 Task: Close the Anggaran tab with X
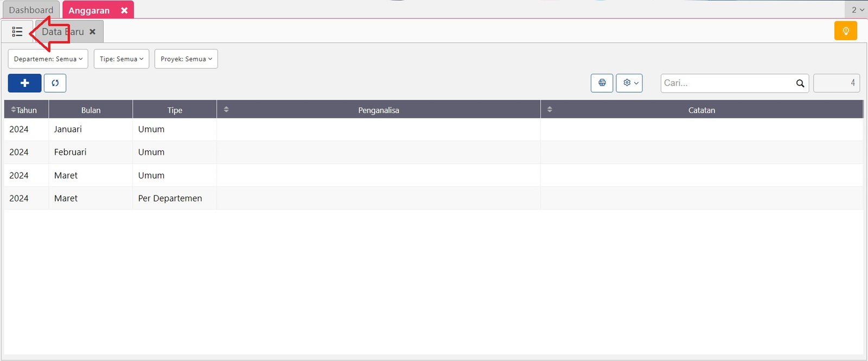tap(124, 10)
